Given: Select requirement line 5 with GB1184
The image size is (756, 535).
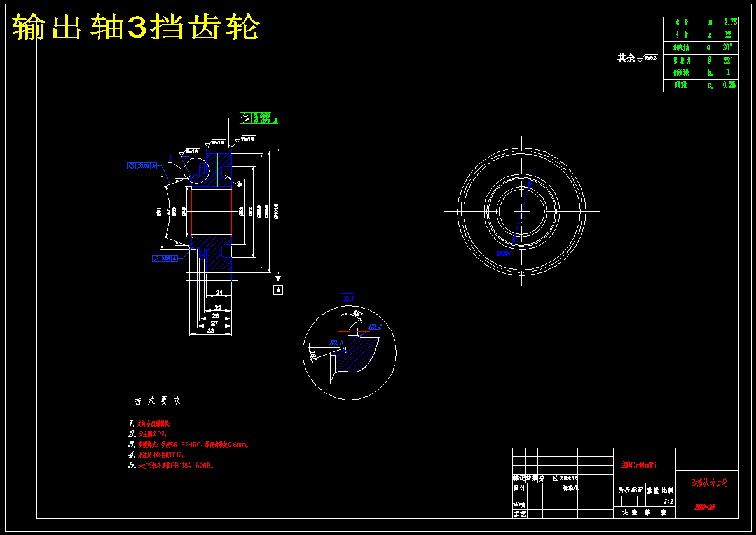Looking at the screenshot, I should 171,466.
